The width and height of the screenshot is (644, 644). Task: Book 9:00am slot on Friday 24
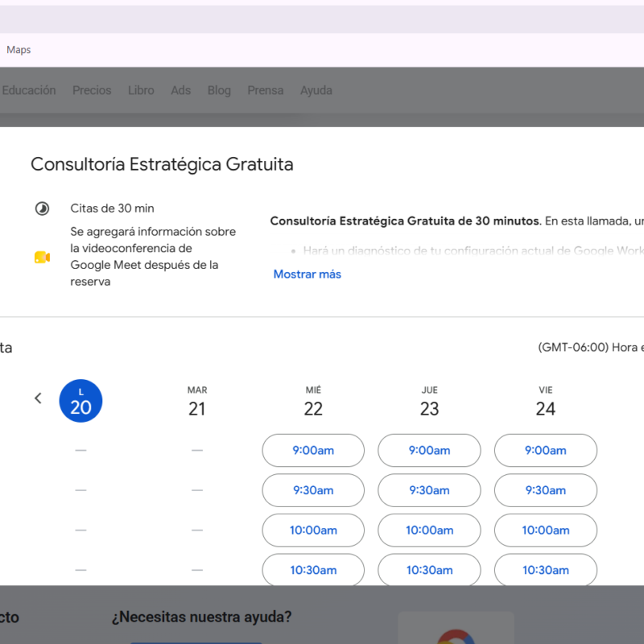(546, 451)
